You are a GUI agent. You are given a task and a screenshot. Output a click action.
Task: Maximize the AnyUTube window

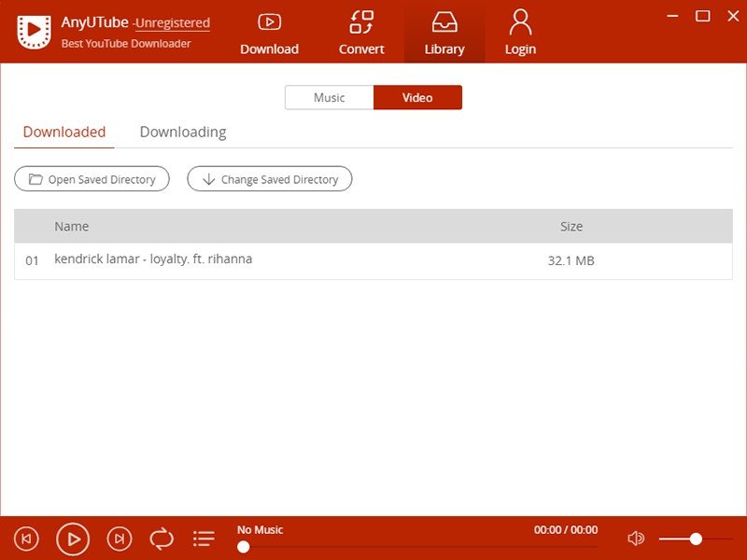(x=703, y=16)
